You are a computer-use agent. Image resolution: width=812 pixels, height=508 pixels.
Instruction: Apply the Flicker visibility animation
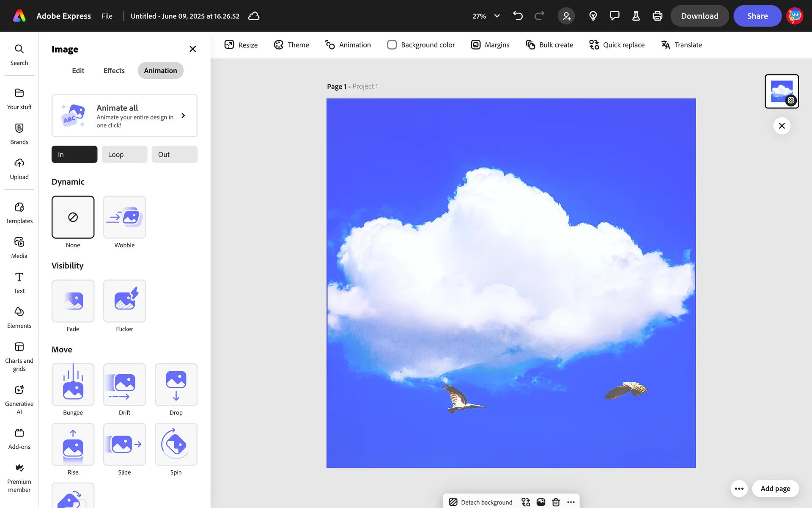tap(124, 301)
